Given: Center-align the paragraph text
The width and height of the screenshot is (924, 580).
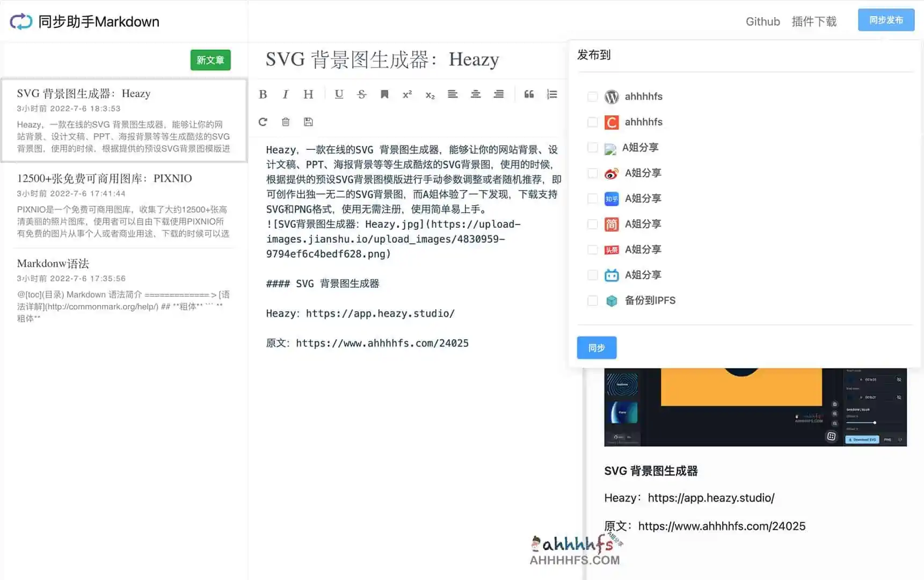Looking at the screenshot, I should pos(476,94).
